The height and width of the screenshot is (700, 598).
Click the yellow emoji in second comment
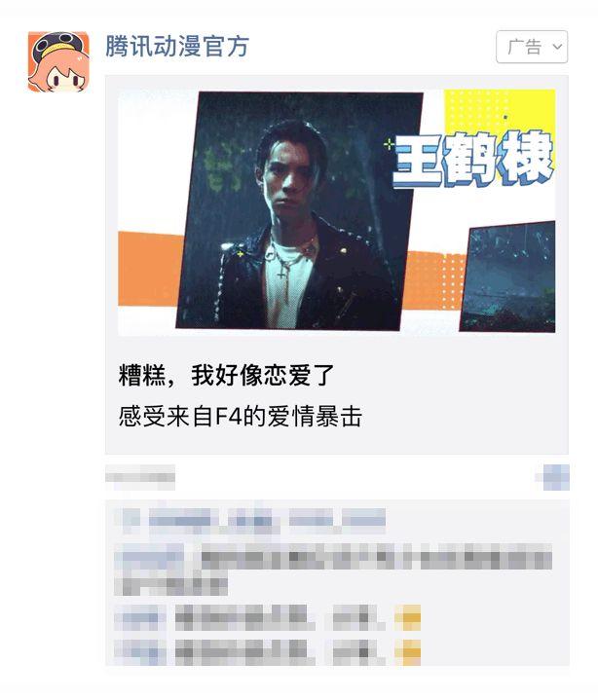[408, 617]
